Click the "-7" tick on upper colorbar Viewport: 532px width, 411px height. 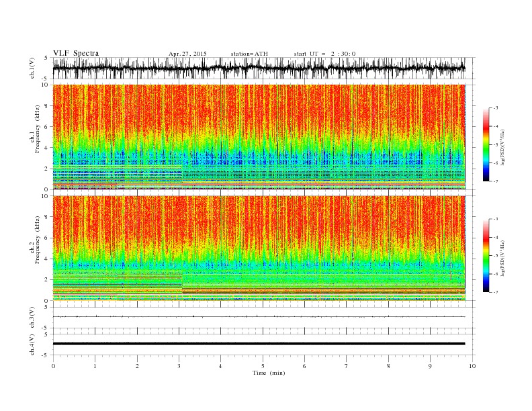pos(496,181)
